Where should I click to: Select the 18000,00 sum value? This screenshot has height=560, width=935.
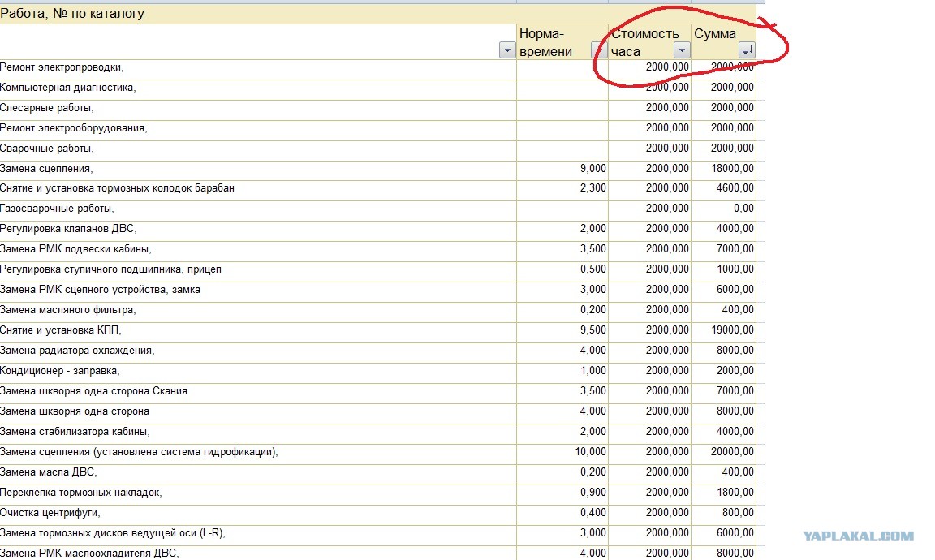tap(732, 169)
